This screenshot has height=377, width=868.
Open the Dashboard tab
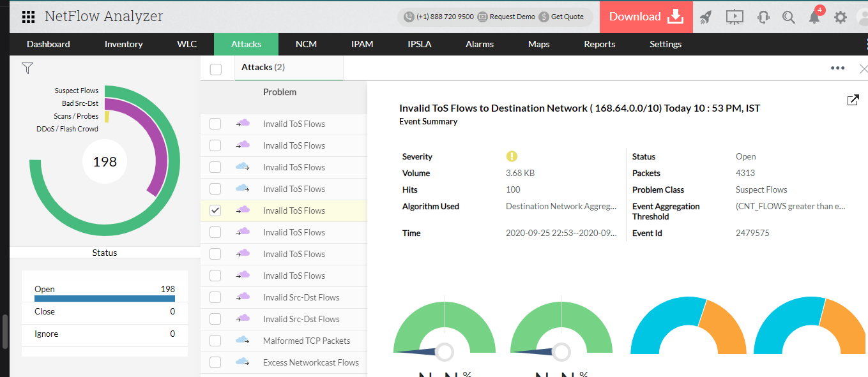point(49,44)
